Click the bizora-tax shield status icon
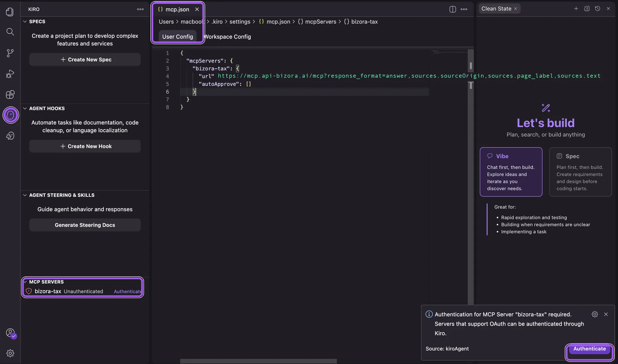This screenshot has height=364, width=618. pyautogui.click(x=29, y=291)
